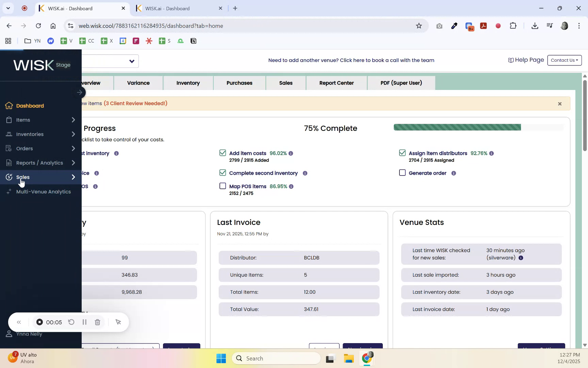Check the Generate order checkbox
Viewport: 588px width, 368px height.
pyautogui.click(x=402, y=173)
